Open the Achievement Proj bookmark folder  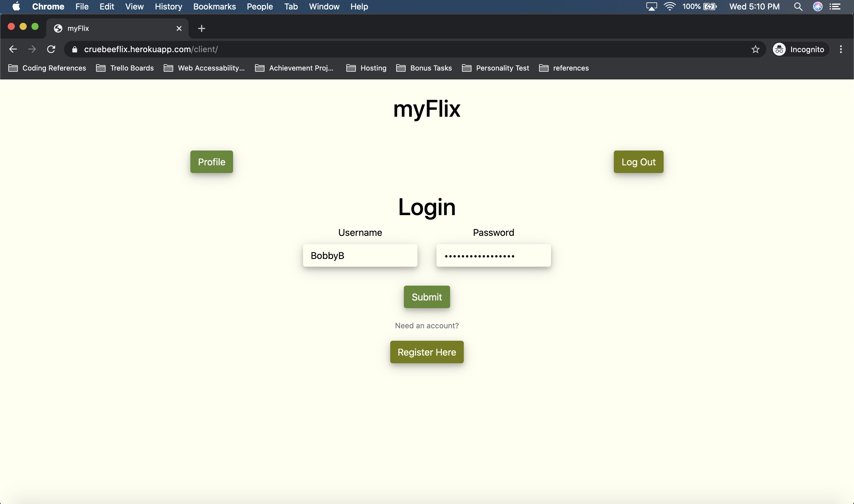[294, 68]
